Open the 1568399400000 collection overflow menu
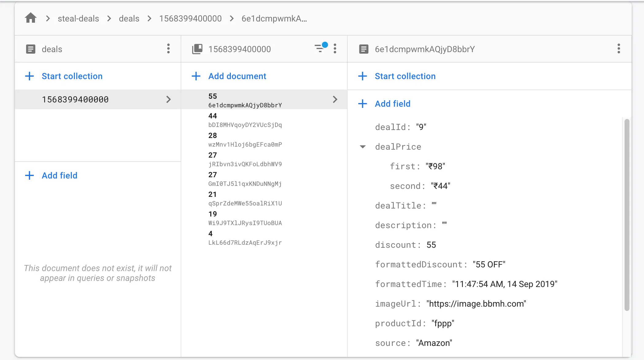 click(335, 49)
